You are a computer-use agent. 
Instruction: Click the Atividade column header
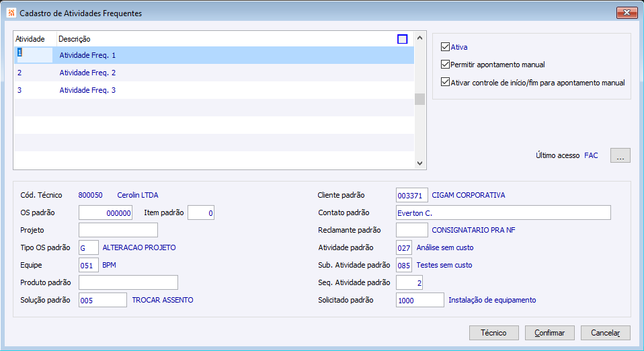click(35, 39)
